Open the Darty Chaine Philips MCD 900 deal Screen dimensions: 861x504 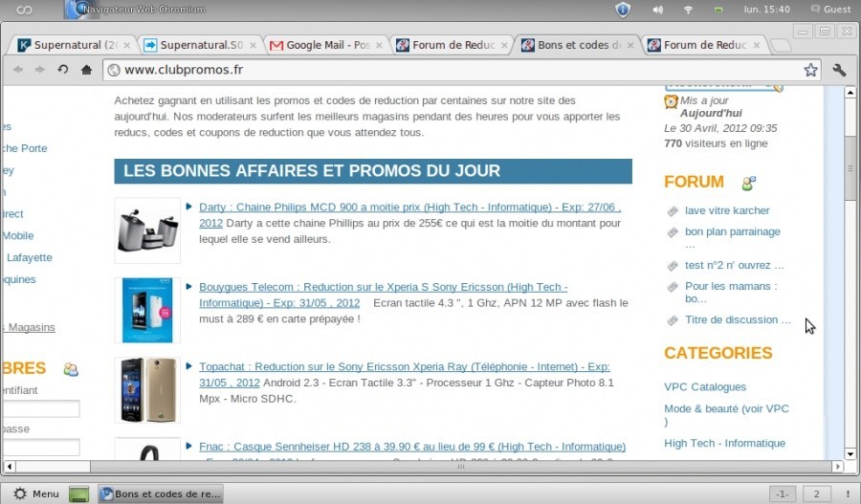tap(409, 208)
